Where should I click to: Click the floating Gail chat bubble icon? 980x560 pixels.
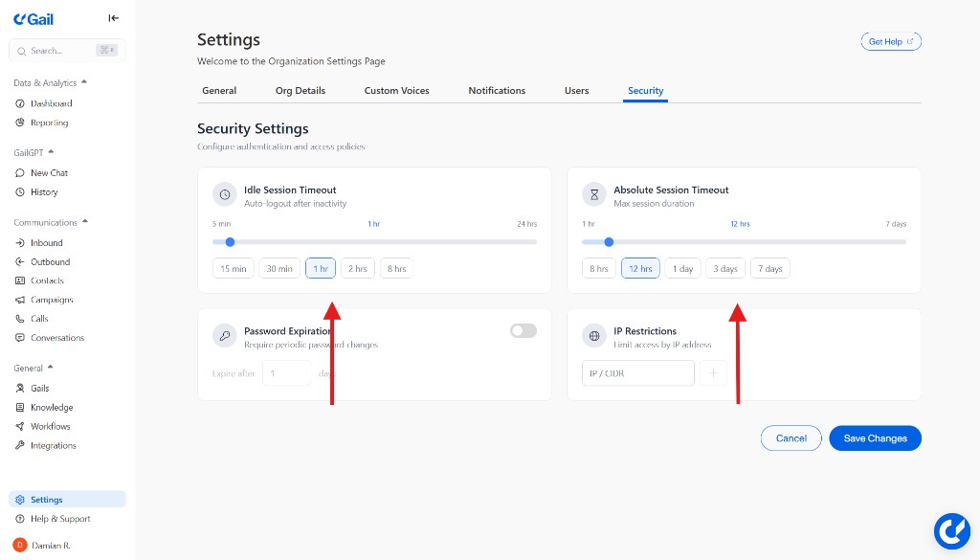(951, 530)
